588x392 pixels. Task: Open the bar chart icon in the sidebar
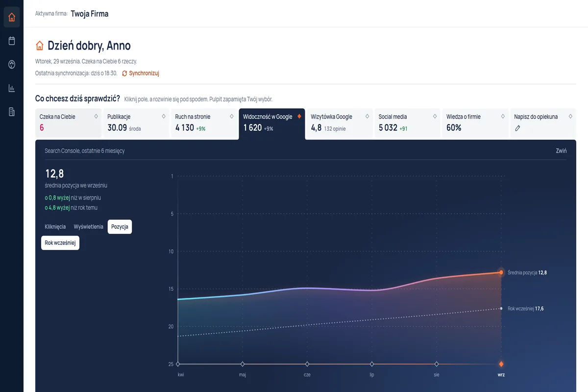coord(12,88)
